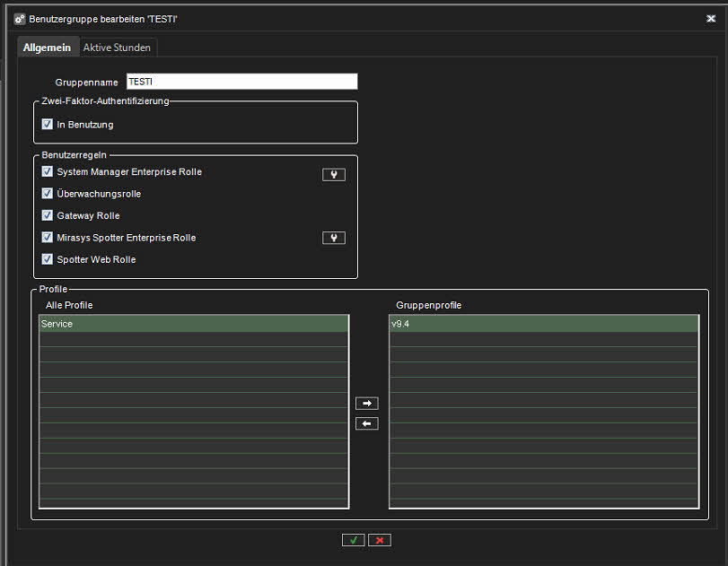The height and width of the screenshot is (566, 728).
Task: Cancel with red X button
Action: (x=380, y=540)
